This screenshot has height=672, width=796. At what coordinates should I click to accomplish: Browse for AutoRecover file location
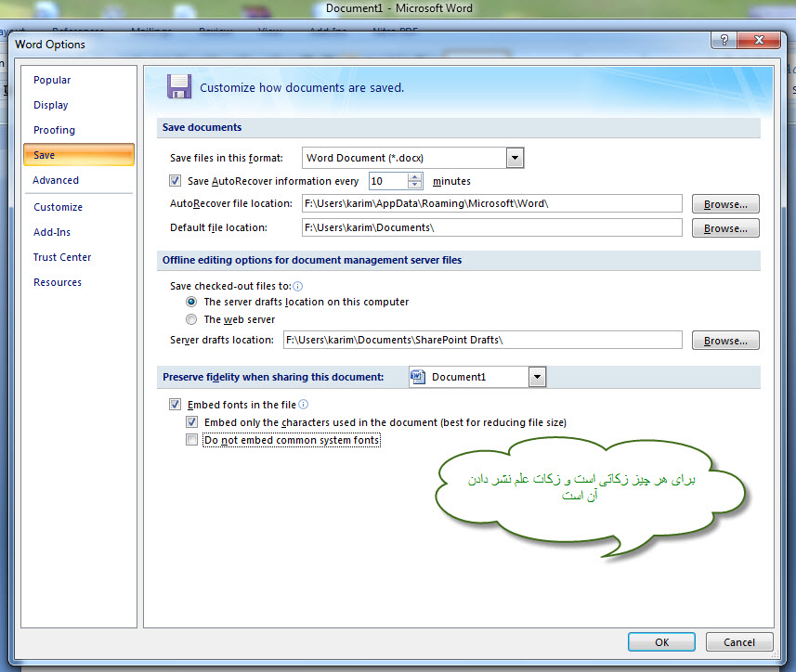[x=725, y=204]
